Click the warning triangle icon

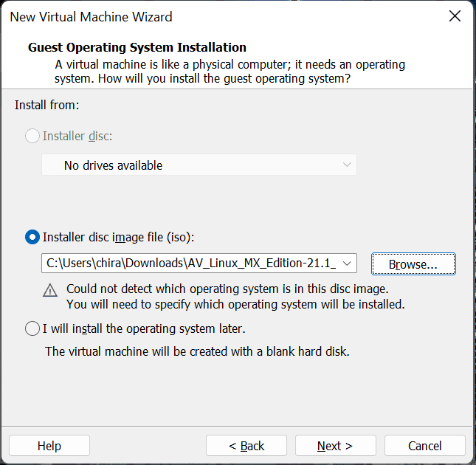[50, 290]
